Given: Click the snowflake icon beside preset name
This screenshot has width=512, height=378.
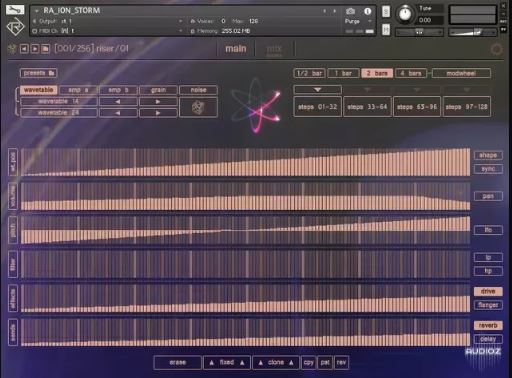Looking at the screenshot, I should 12,49.
